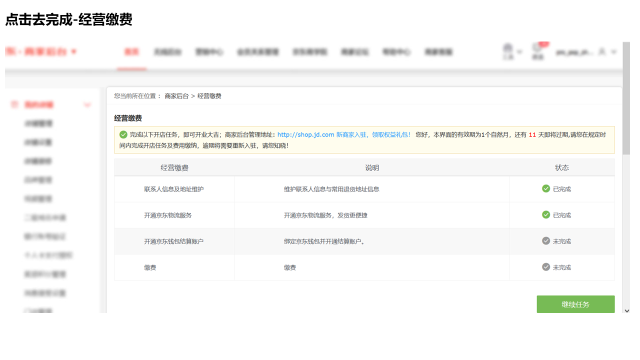Click 经营缴费 in the breadcrumb
Image resolution: width=640 pixels, height=360 pixels.
(x=209, y=96)
